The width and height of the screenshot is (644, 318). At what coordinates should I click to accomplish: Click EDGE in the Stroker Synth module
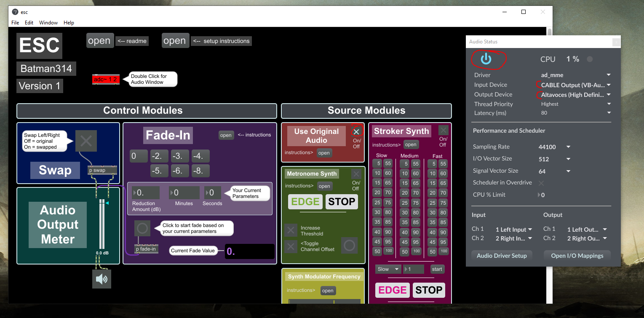pos(393,290)
